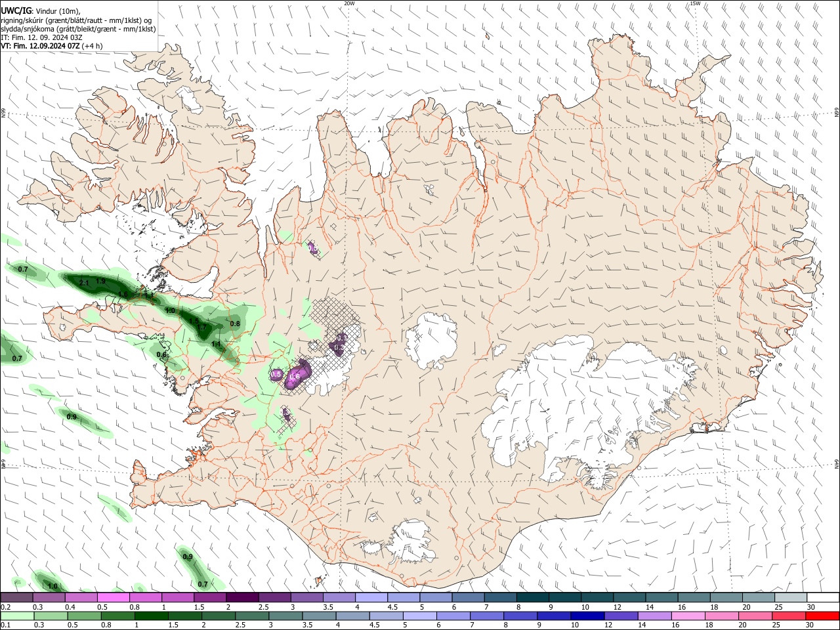
Task: Select the snow legend swatch starting at 0.2
Action: coord(16,597)
